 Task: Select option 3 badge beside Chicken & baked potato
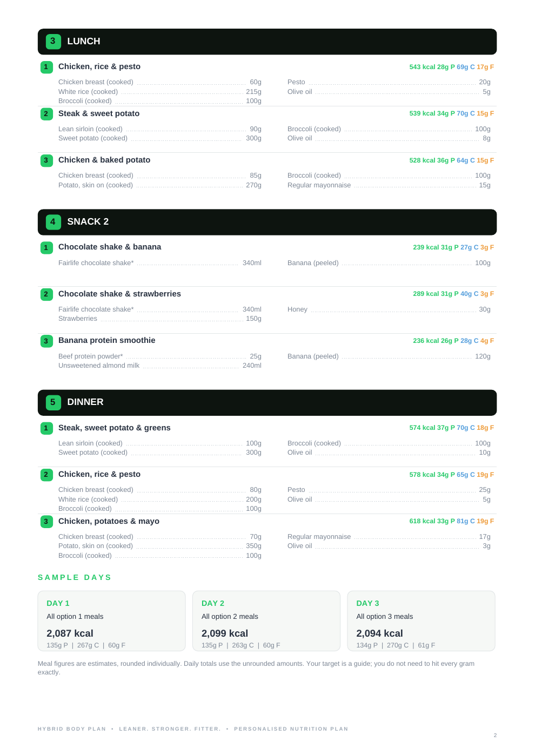pos(46,160)
